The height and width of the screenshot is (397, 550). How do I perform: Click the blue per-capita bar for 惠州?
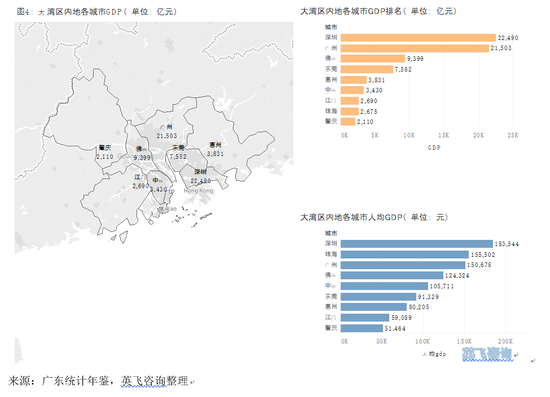[374, 307]
